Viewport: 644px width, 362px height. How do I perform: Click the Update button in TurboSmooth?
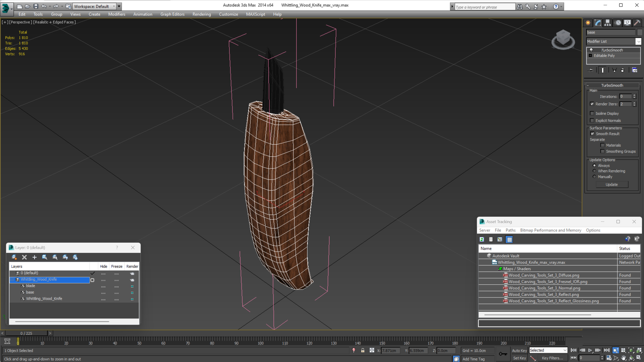point(612,184)
